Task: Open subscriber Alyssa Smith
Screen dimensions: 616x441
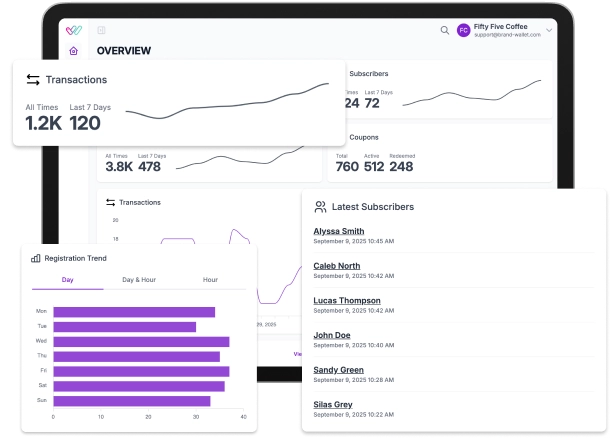Action: click(x=338, y=231)
